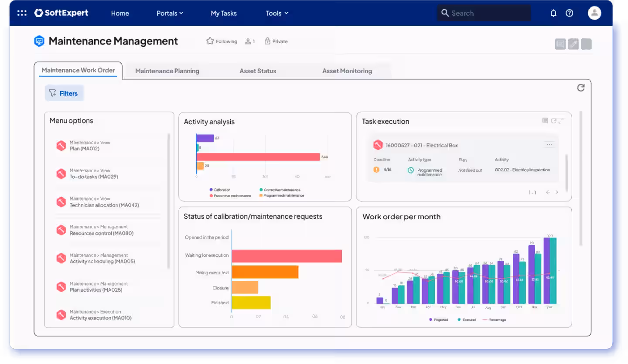
Task: Click the Search input field
Action: click(484, 13)
